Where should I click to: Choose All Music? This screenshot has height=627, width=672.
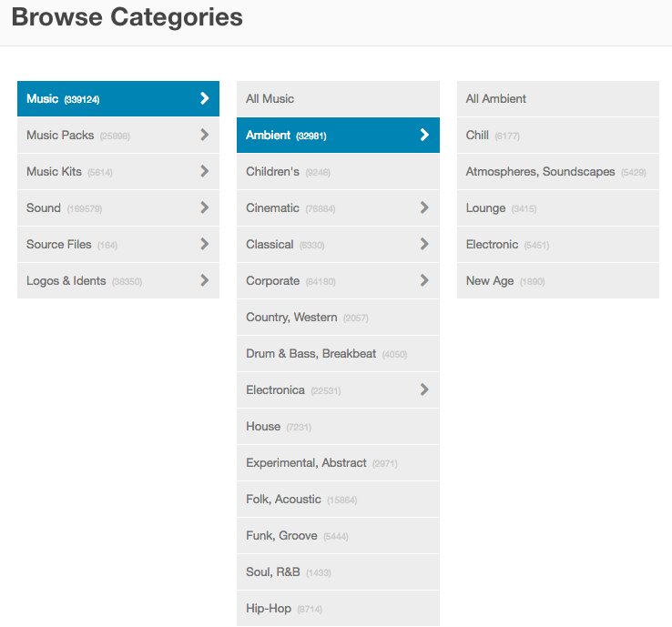(x=338, y=98)
